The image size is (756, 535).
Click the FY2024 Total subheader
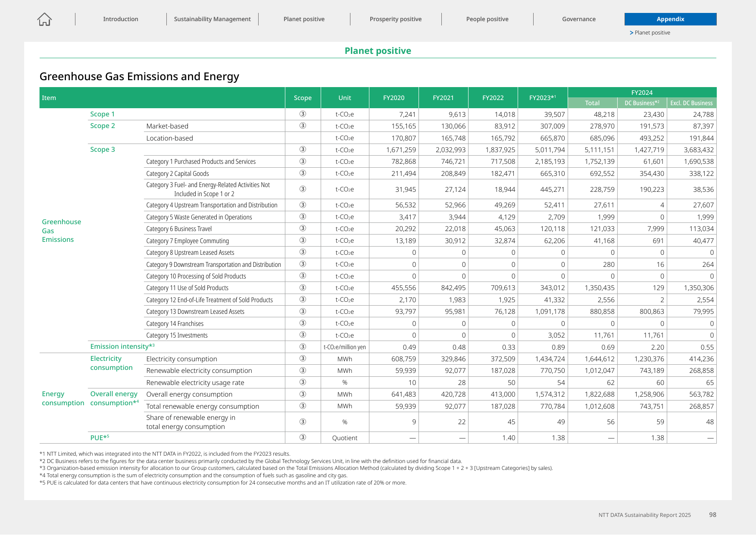coord(592,103)
